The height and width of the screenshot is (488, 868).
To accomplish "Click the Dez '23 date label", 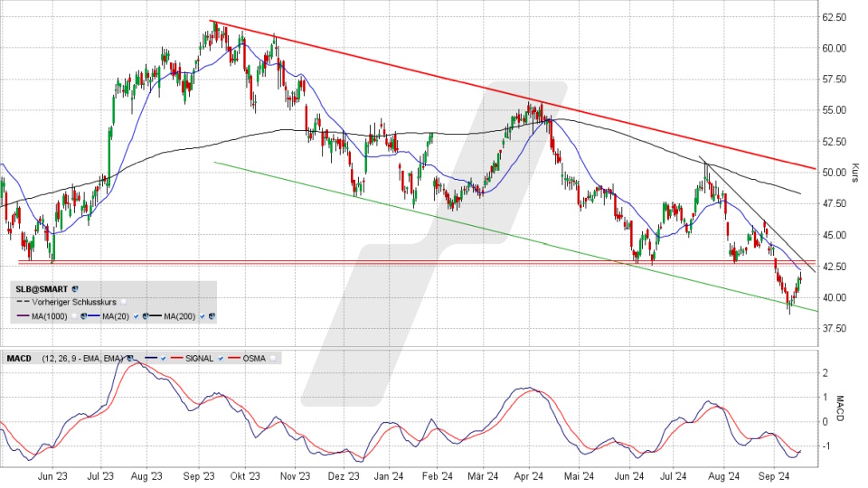I will [x=344, y=476].
